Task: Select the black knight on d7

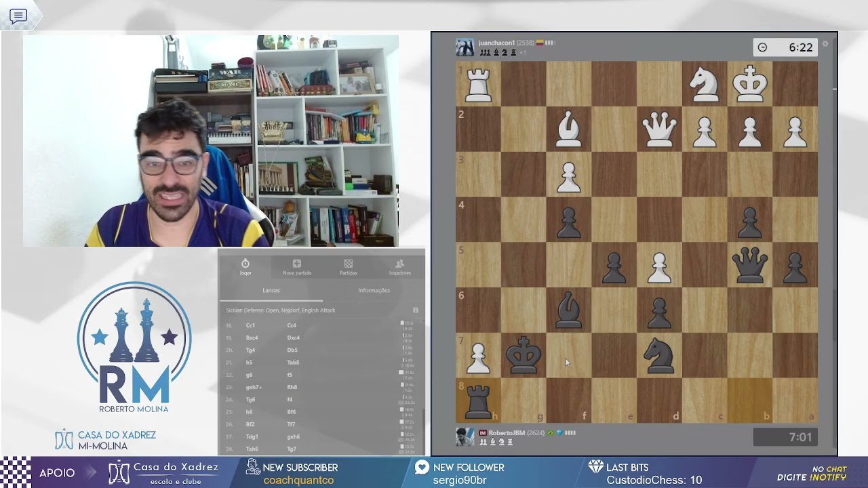Action: click(x=659, y=356)
